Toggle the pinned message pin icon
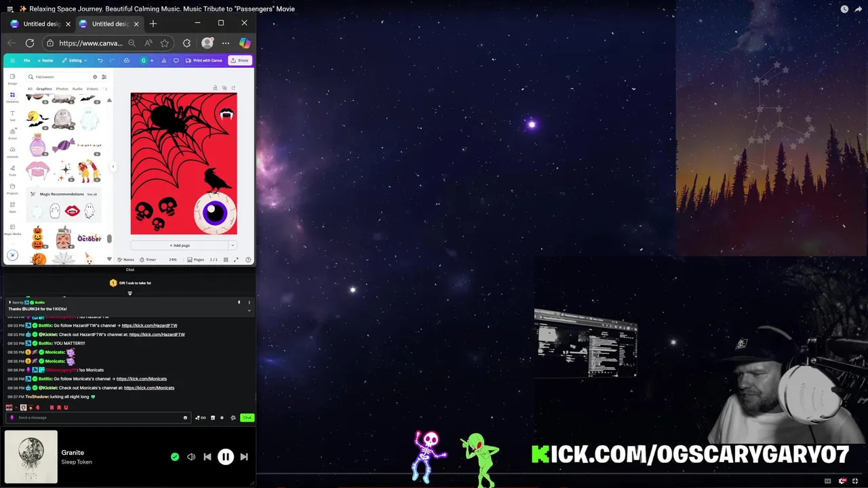Image resolution: width=868 pixels, height=488 pixels. 239,302
